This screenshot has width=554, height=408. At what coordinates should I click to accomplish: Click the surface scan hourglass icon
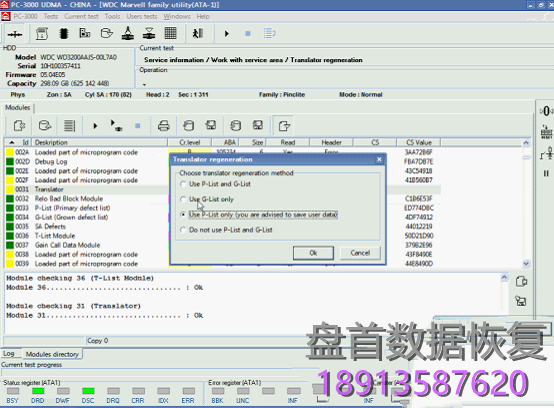[149, 34]
